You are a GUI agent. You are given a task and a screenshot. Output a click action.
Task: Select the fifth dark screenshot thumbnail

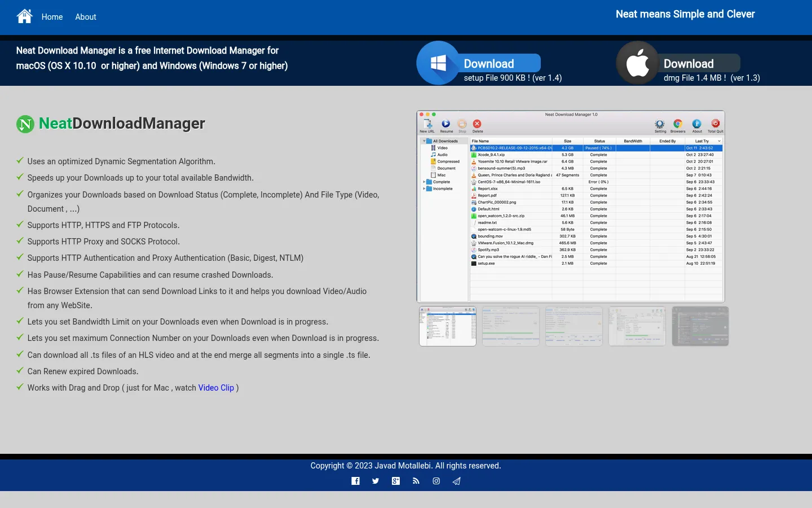(700, 326)
